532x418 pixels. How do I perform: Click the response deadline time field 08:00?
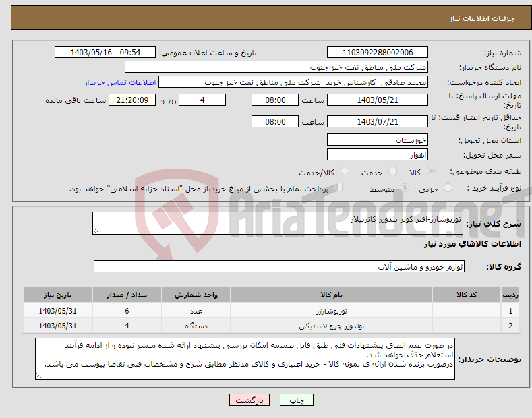275,100
